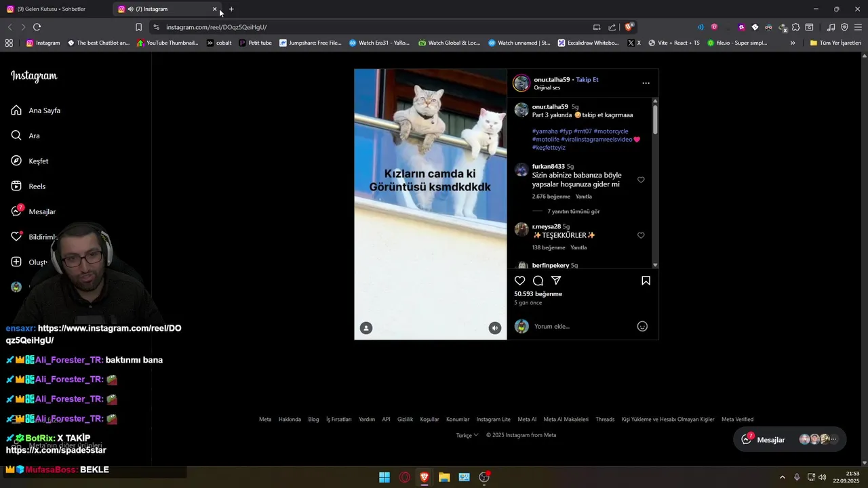Open the Meta Verified footer link
The image size is (868, 488).
737,419
